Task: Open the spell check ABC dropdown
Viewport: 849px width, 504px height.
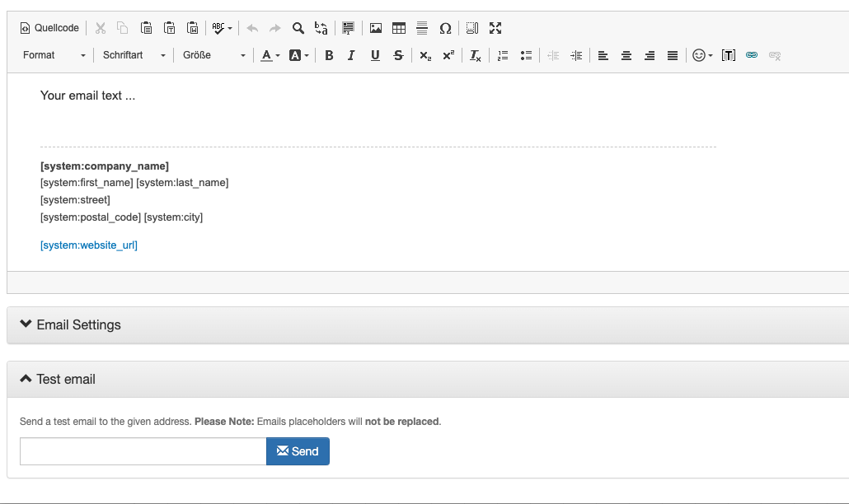Action: click(x=222, y=28)
